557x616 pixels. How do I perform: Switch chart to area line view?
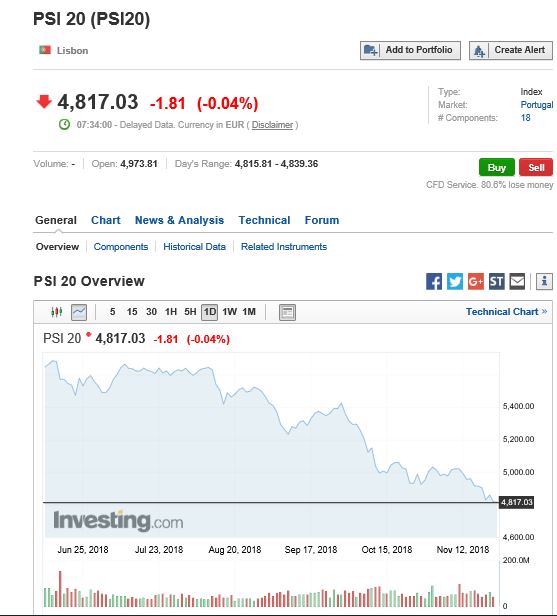pos(79,312)
